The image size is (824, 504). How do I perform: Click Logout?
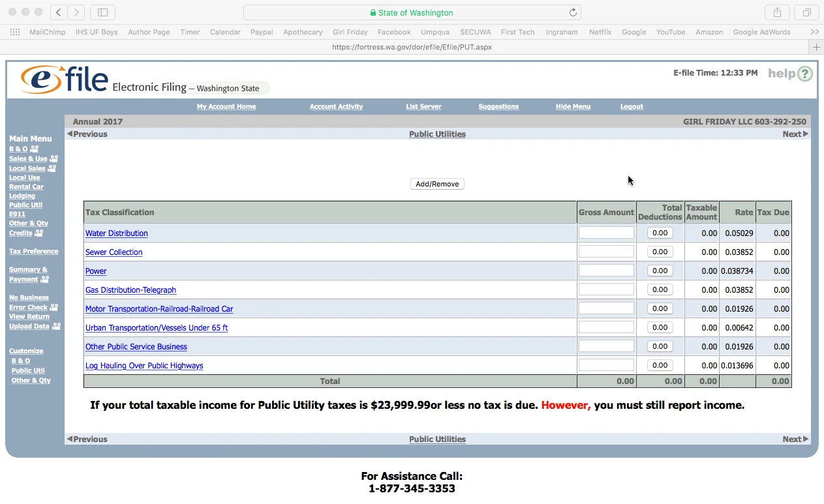click(632, 106)
